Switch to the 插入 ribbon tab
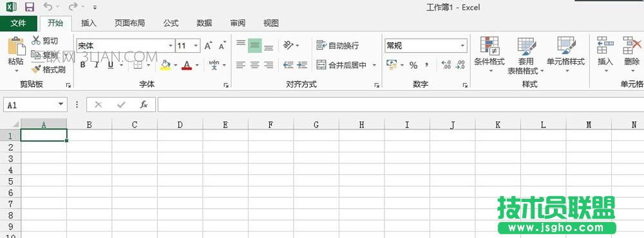Viewport: 644px width, 238px height. 89,23
